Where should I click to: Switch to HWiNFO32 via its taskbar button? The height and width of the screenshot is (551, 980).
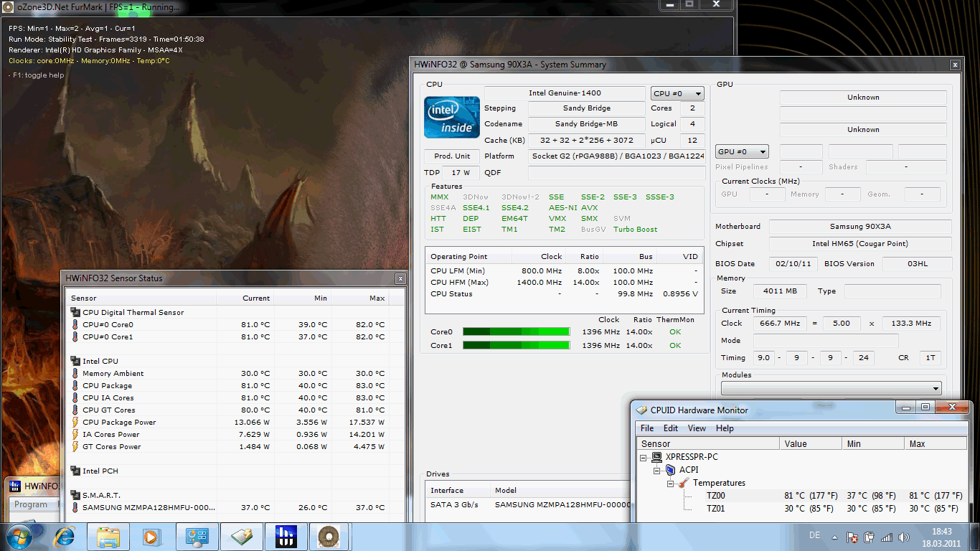pos(286,537)
